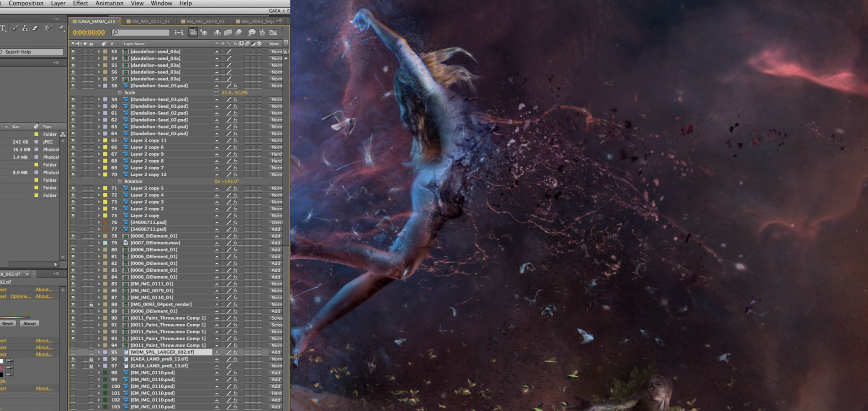Toggle visibility of layer 78 0006_DElement_01
The image size is (868, 411).
pyautogui.click(x=73, y=236)
